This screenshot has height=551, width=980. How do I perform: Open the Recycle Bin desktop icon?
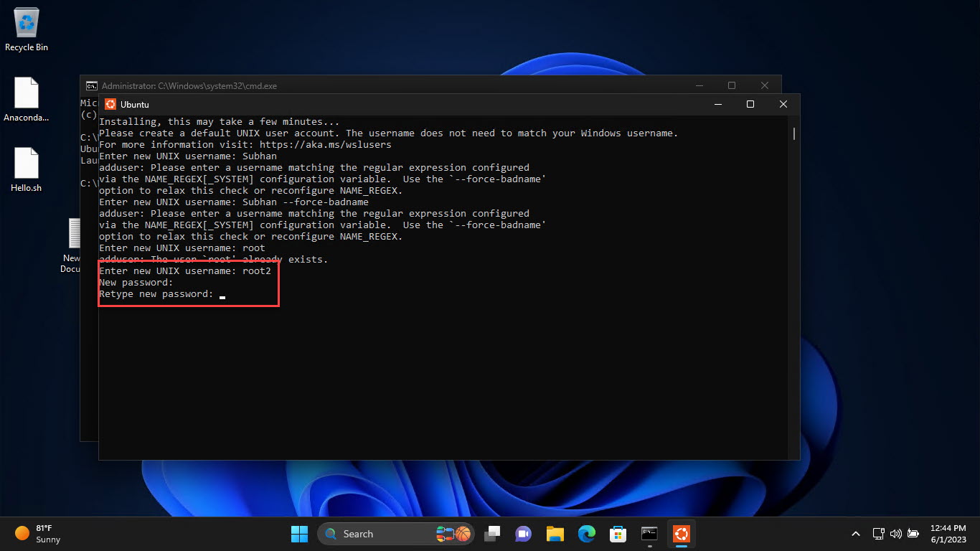[27, 29]
